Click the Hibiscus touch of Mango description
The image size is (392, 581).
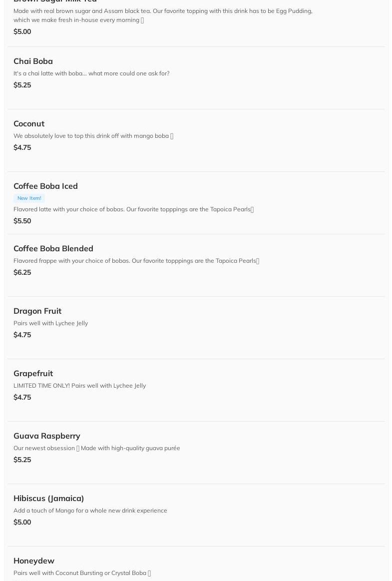90,511
